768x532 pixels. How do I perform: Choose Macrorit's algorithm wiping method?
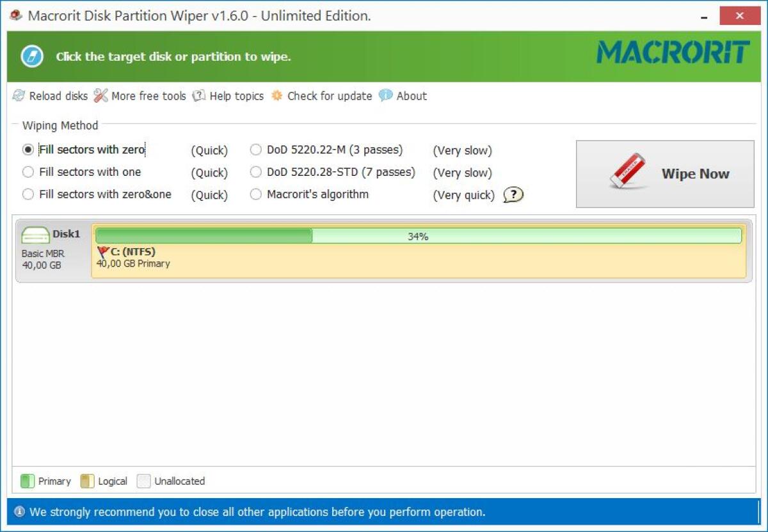pos(255,194)
